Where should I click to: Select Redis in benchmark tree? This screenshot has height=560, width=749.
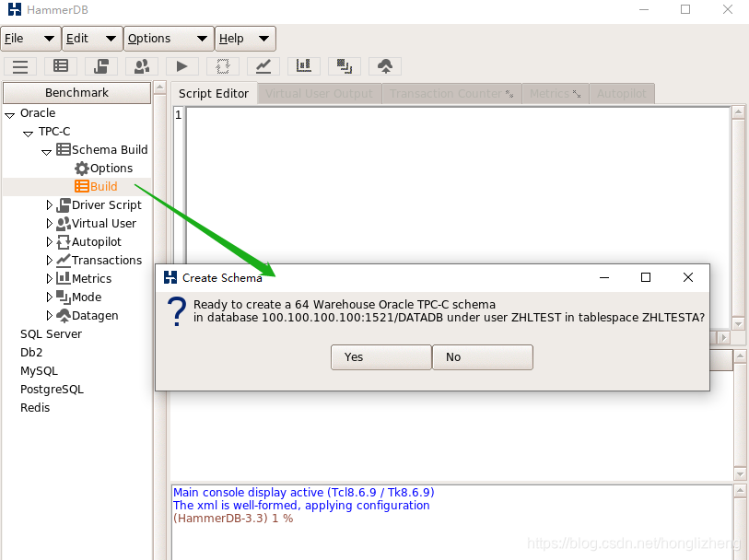pyautogui.click(x=35, y=408)
